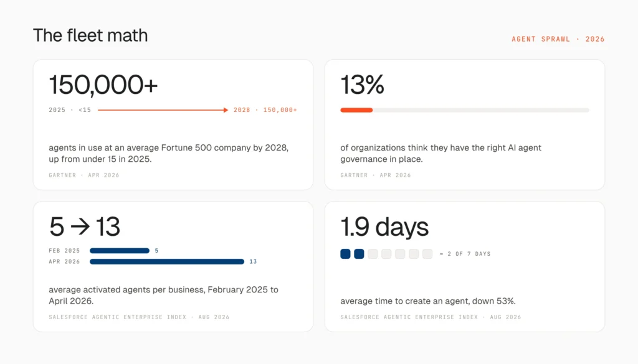
Task: Click the large "13%" figure
Action: [362, 85]
